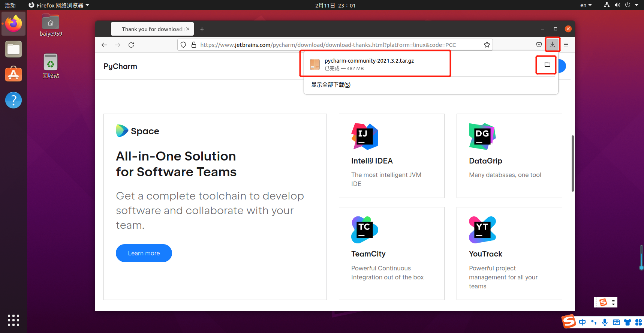
Task: Go forward to the next page
Action: click(118, 45)
